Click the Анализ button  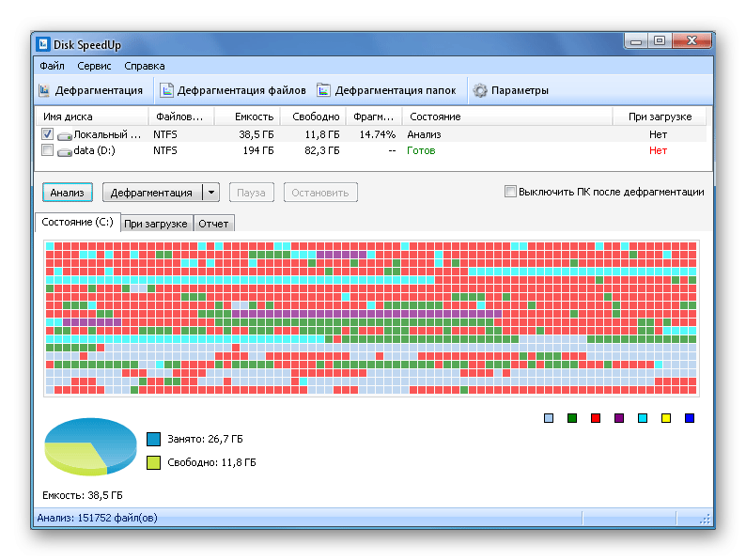[67, 193]
